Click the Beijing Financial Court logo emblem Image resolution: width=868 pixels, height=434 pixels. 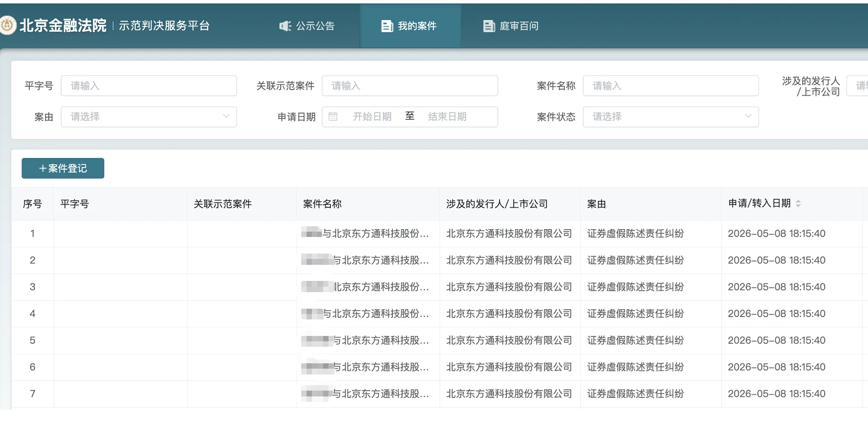pyautogui.click(x=8, y=25)
